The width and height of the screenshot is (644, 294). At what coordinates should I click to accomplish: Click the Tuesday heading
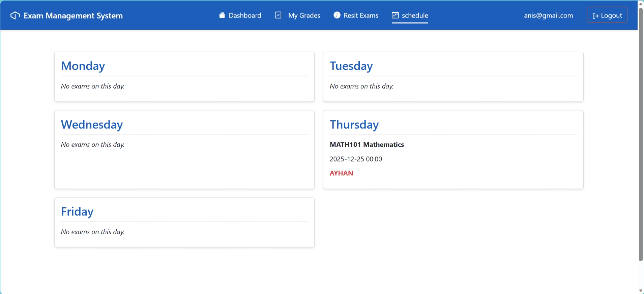click(351, 66)
